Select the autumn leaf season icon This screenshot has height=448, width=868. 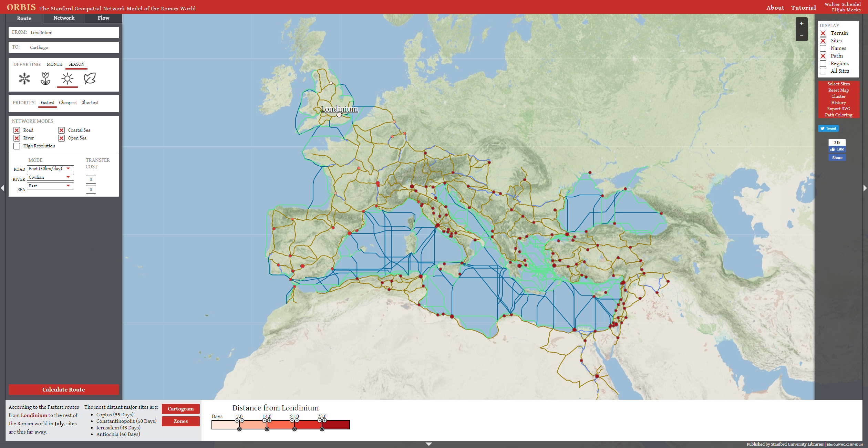pos(90,79)
